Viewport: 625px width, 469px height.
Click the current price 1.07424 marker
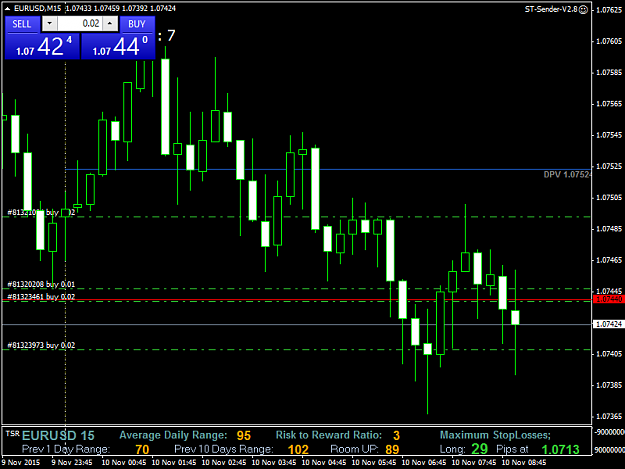point(608,324)
